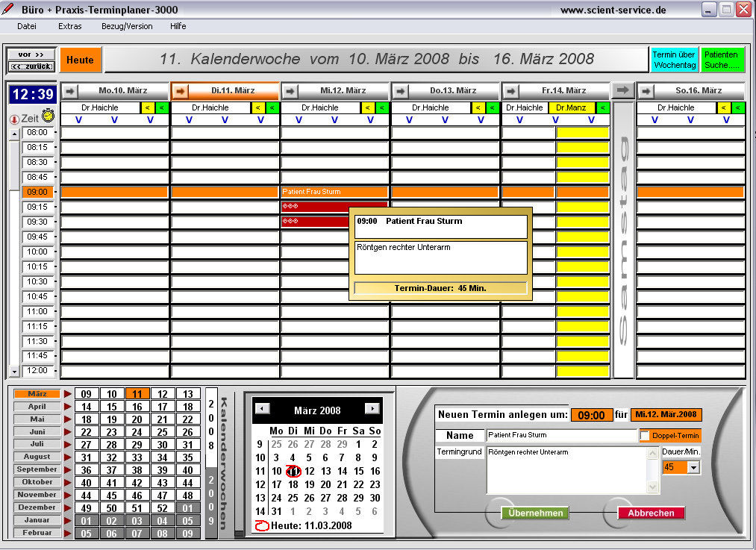Click the arrow icon beside Fr.14. März
Image resolution: width=756 pixels, height=550 pixels.
pyautogui.click(x=511, y=90)
